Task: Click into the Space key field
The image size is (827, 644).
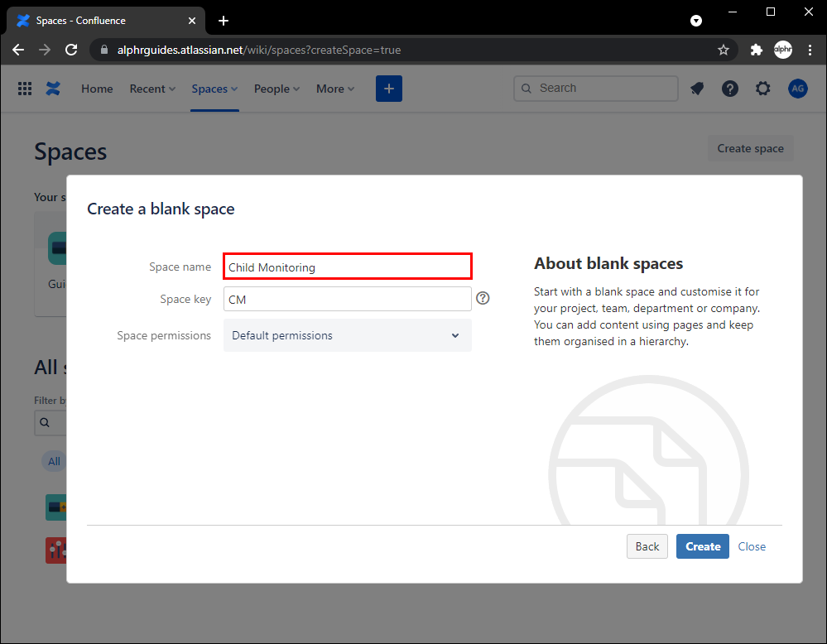Action: click(x=347, y=299)
